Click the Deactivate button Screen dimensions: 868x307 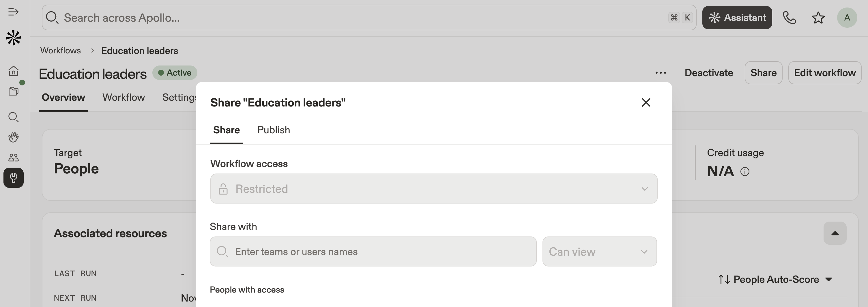709,73
